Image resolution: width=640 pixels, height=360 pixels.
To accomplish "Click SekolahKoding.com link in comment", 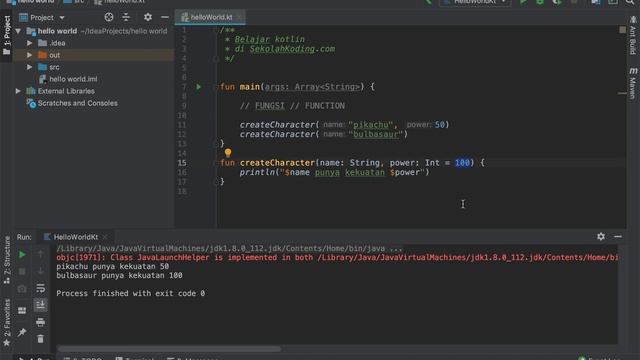I will [292, 49].
